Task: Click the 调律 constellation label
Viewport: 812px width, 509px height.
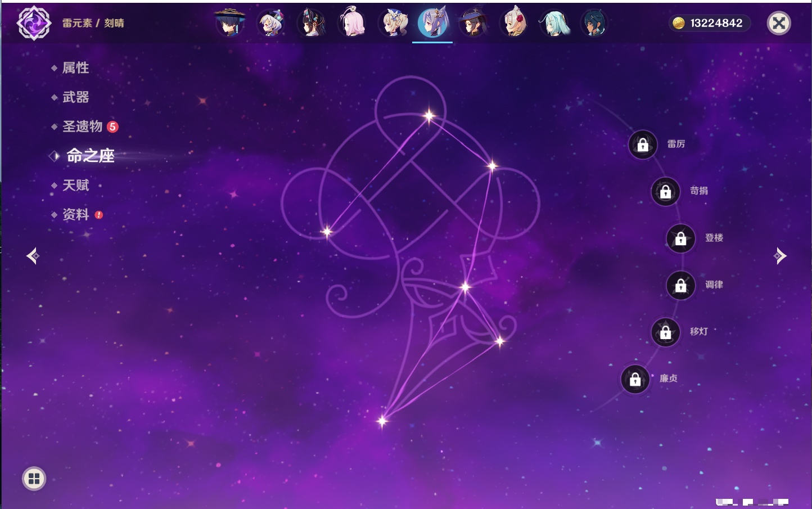Action: click(714, 285)
